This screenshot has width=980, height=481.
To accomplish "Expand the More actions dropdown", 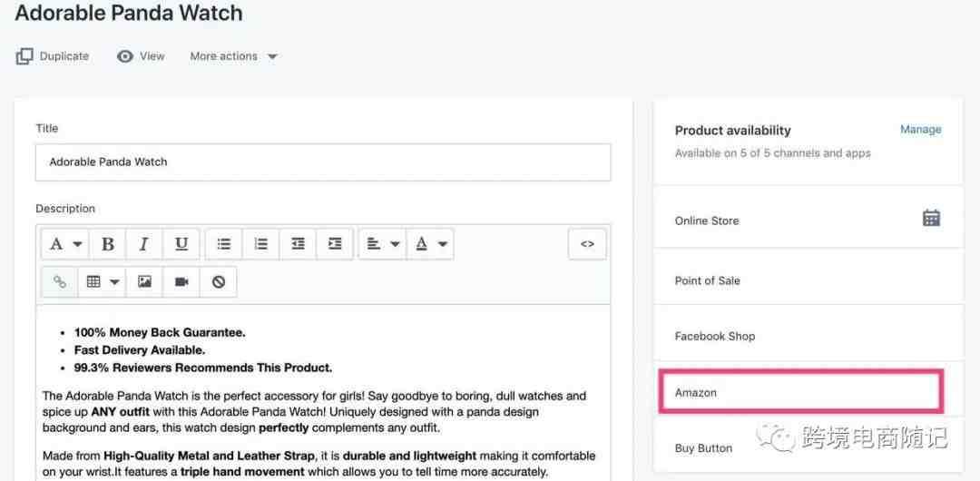I will [x=234, y=56].
